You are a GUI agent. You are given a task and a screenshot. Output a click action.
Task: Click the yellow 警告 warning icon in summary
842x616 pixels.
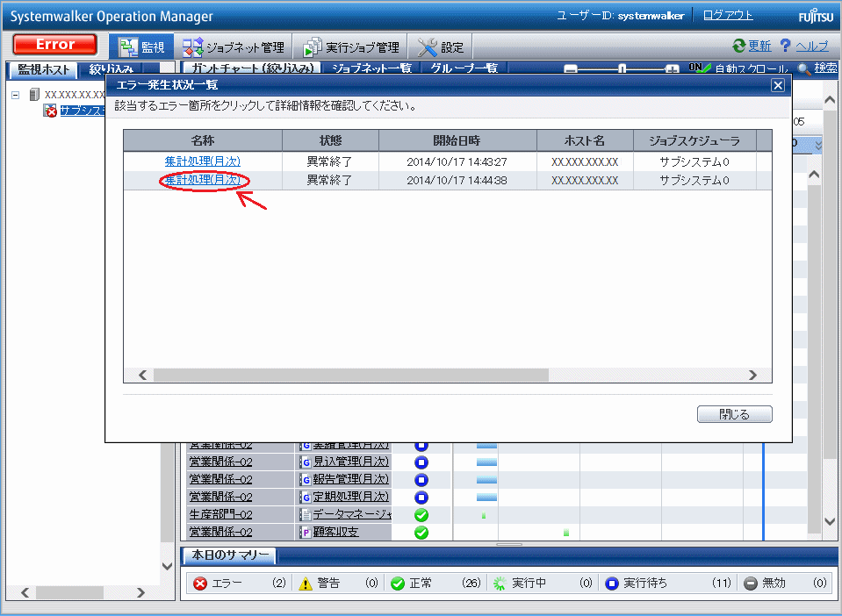pyautogui.click(x=305, y=584)
